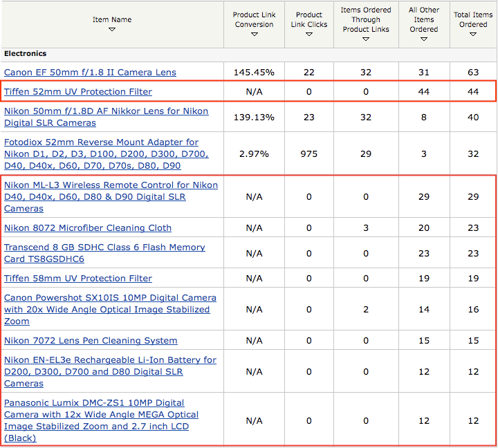Select Nikon EN-EL3e Rechargeable Battery link
The height and width of the screenshot is (448, 498).
tap(110, 372)
